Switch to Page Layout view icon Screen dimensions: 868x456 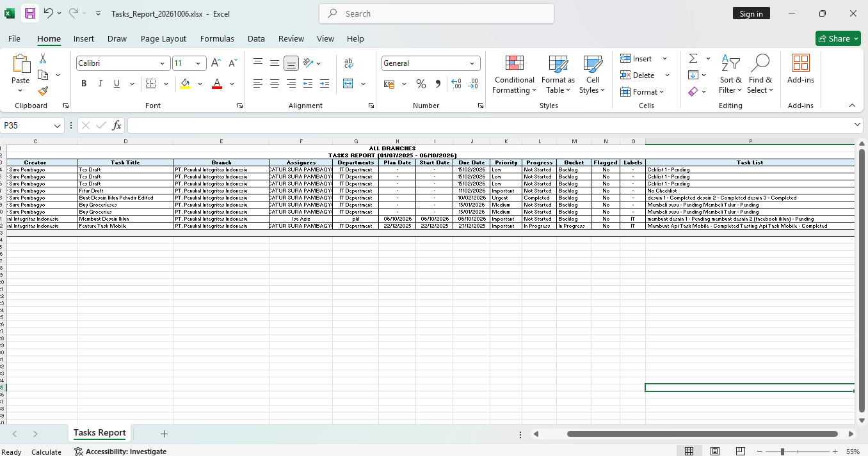tap(715, 452)
